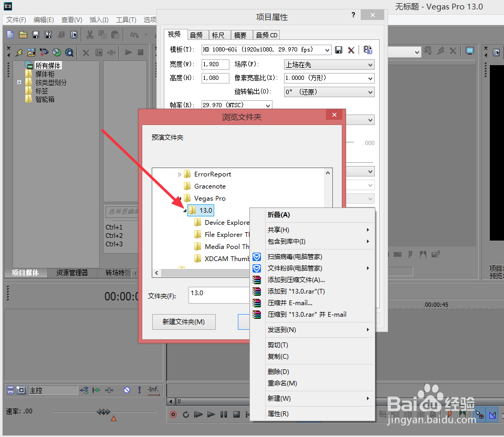Open the 资源管理器 tab
The image size is (504, 437).
pyautogui.click(x=72, y=273)
